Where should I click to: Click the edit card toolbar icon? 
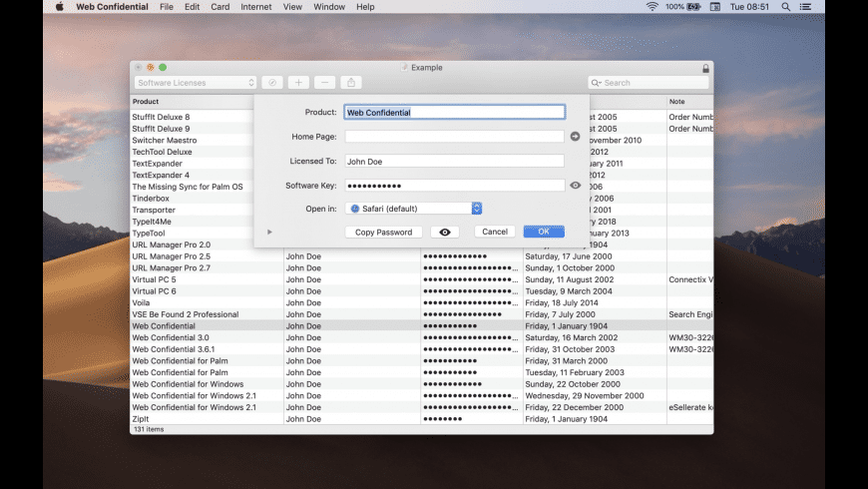272,83
